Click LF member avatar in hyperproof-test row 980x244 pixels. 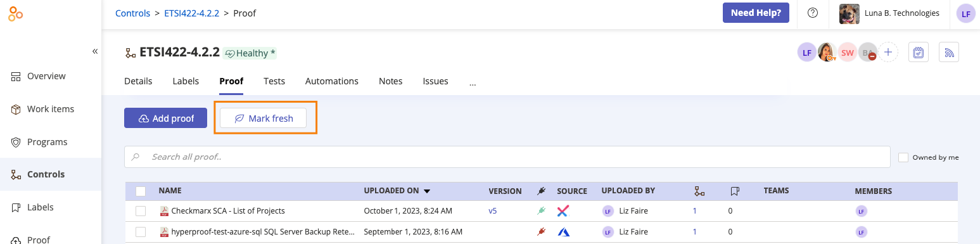click(861, 232)
